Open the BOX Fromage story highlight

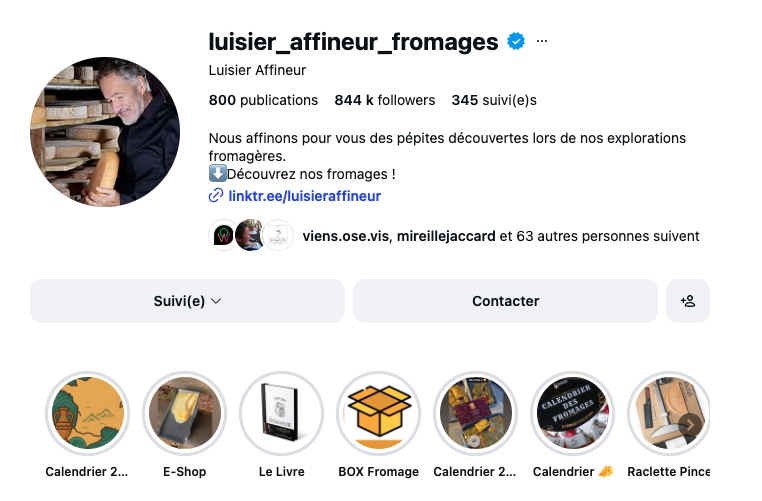378,413
